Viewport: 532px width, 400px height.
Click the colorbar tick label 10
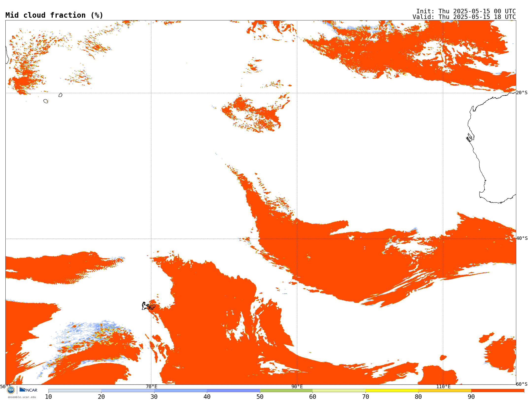coord(49,397)
